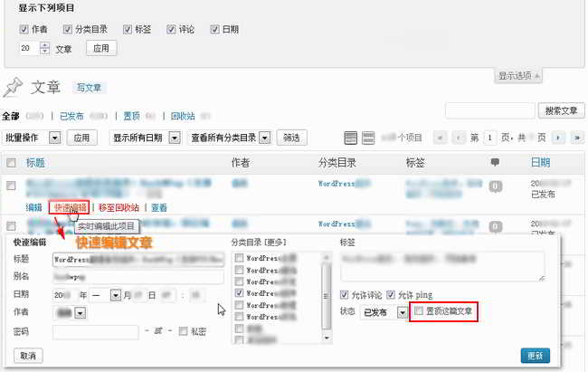The width and height of the screenshot is (588, 372).
Task: Click first post's WordPress category link
Action: click(344, 184)
